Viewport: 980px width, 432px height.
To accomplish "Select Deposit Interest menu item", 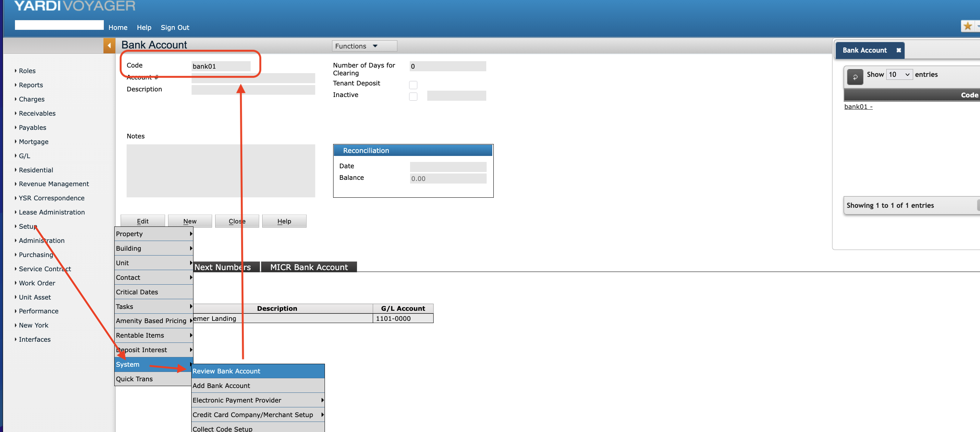I will (154, 350).
